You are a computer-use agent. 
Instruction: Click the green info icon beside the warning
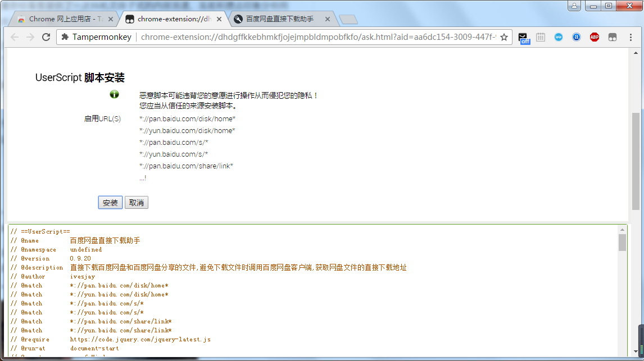[x=114, y=94]
